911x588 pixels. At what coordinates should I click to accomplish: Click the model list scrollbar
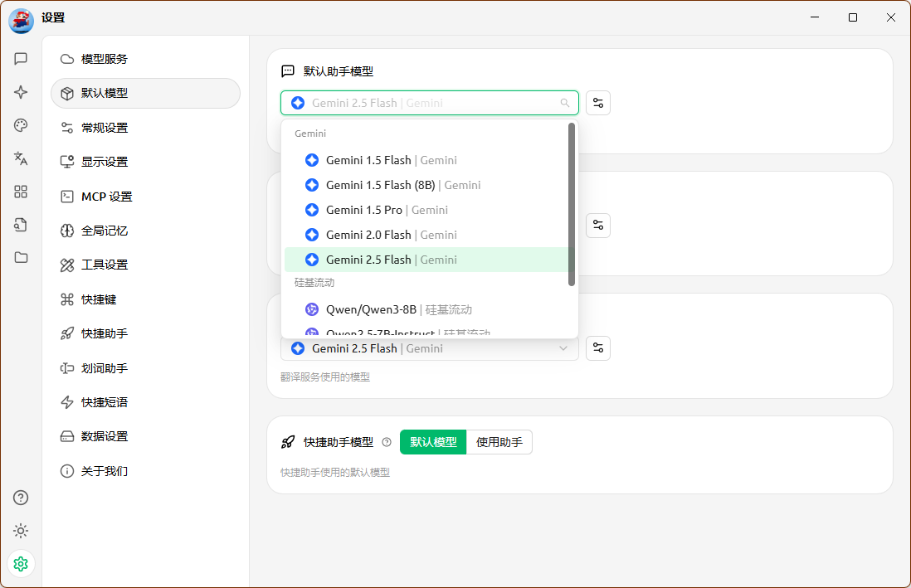tap(572, 205)
